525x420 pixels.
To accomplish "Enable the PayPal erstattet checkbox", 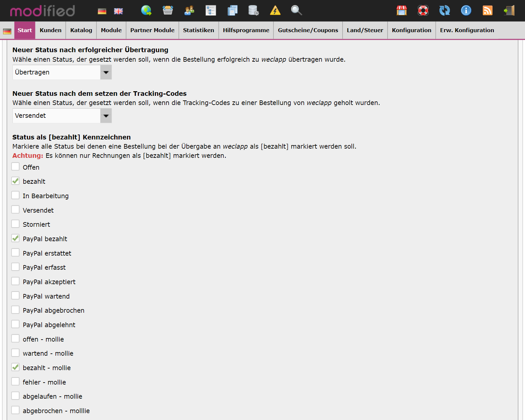I will tap(15, 252).
